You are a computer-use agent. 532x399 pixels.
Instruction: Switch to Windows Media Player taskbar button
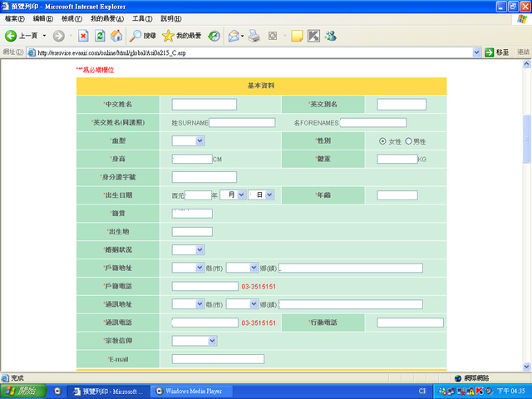pyautogui.click(x=191, y=391)
